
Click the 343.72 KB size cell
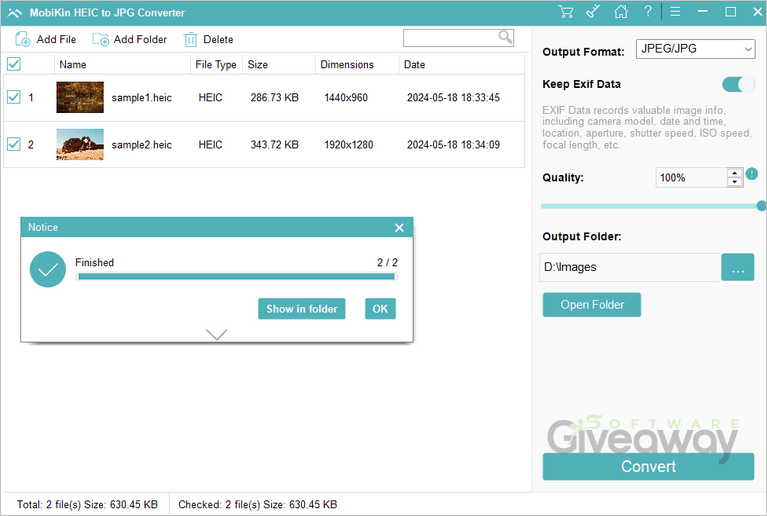pos(274,145)
